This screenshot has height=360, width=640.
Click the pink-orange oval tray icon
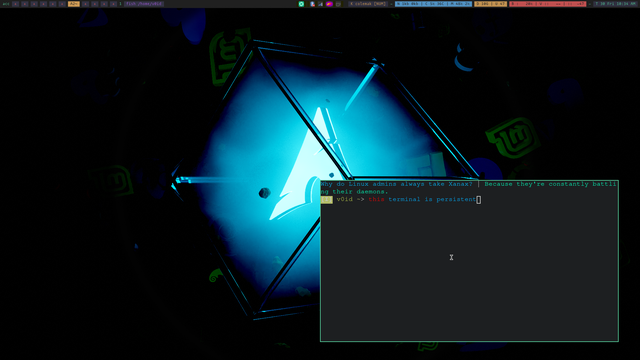point(329,4)
